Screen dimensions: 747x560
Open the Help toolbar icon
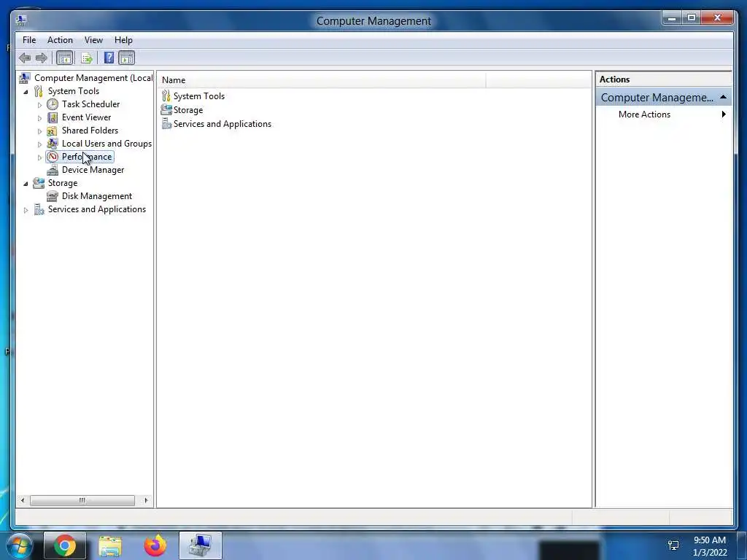[x=109, y=58]
